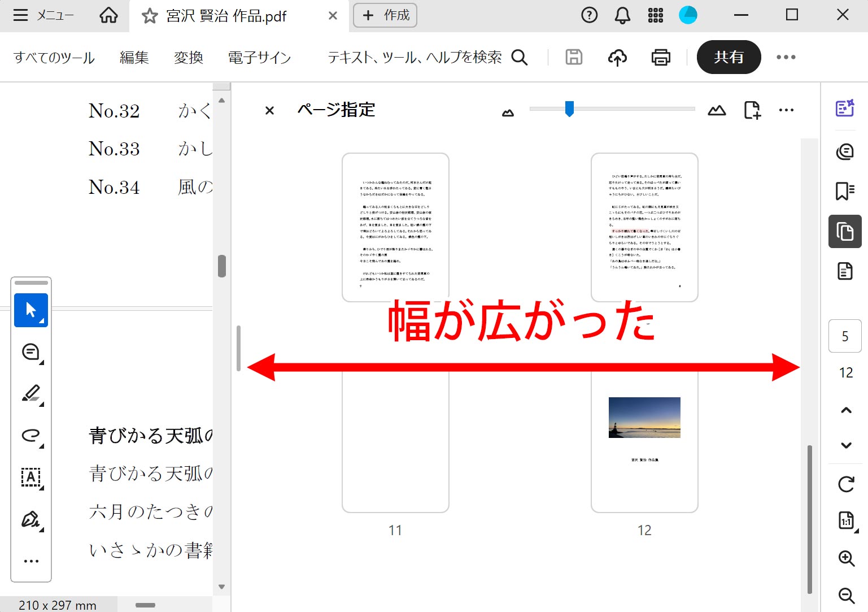The image size is (868, 612).
Task: Click the 作成 button to create a PDF
Action: [x=385, y=15]
